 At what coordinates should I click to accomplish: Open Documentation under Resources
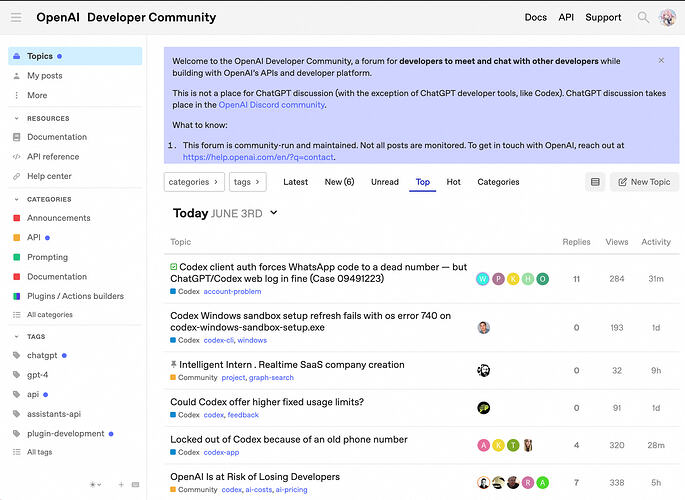[x=57, y=137]
